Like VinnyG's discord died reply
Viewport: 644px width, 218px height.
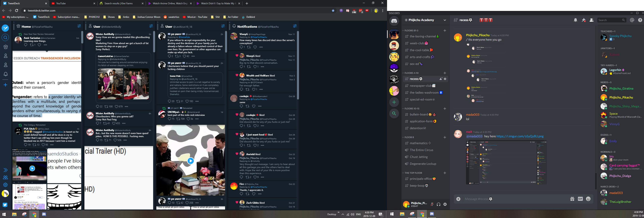point(255,47)
